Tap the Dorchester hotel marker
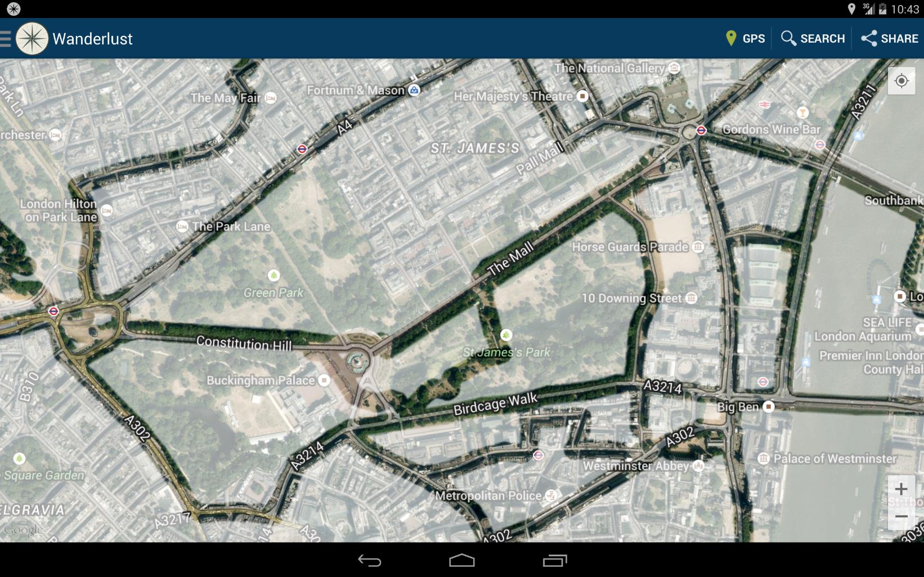The image size is (924, 577). tap(55, 135)
